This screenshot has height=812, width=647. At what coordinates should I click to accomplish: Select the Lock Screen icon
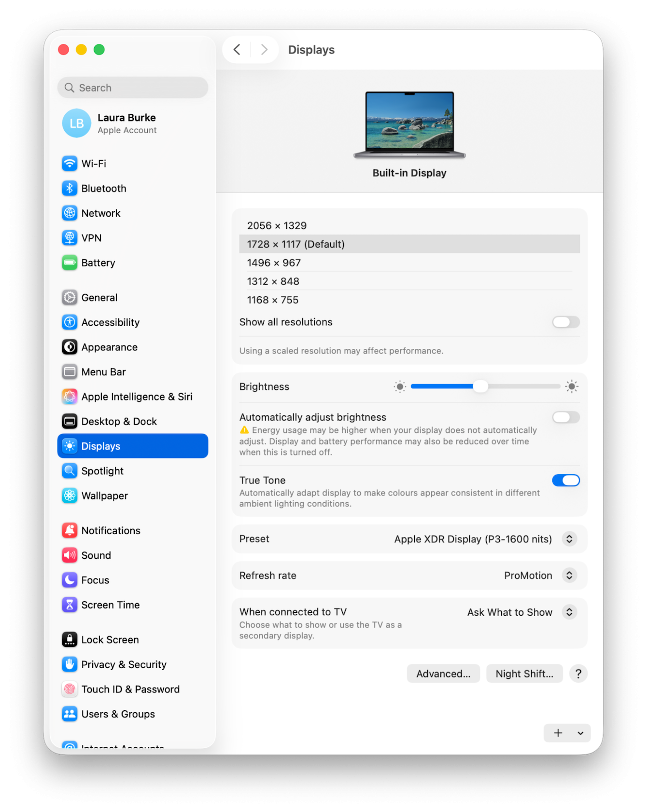coord(70,639)
